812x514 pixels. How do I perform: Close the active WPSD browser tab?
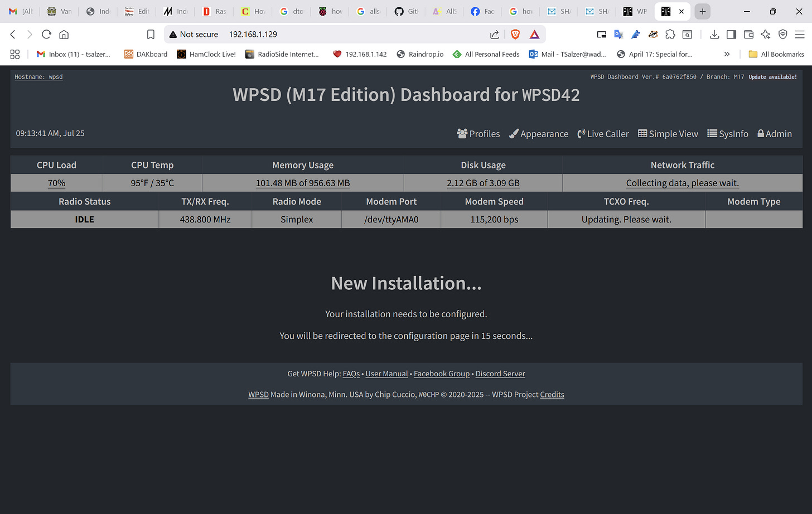click(681, 11)
